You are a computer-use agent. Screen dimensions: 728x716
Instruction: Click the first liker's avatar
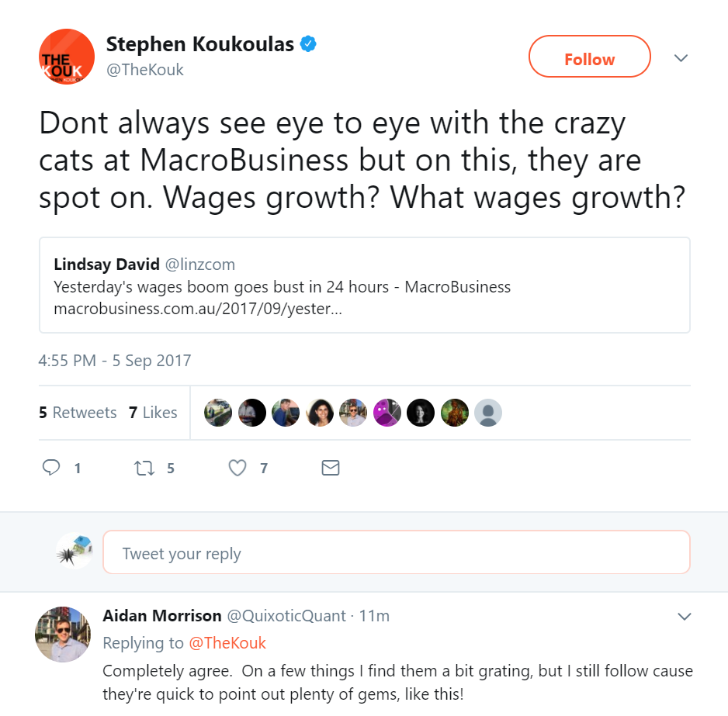pyautogui.click(x=218, y=413)
